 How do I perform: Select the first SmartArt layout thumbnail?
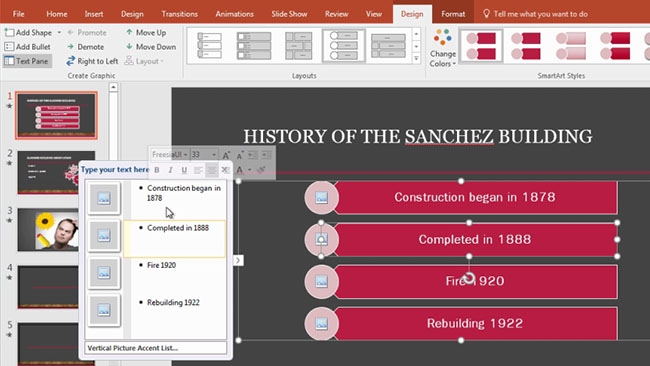click(209, 46)
